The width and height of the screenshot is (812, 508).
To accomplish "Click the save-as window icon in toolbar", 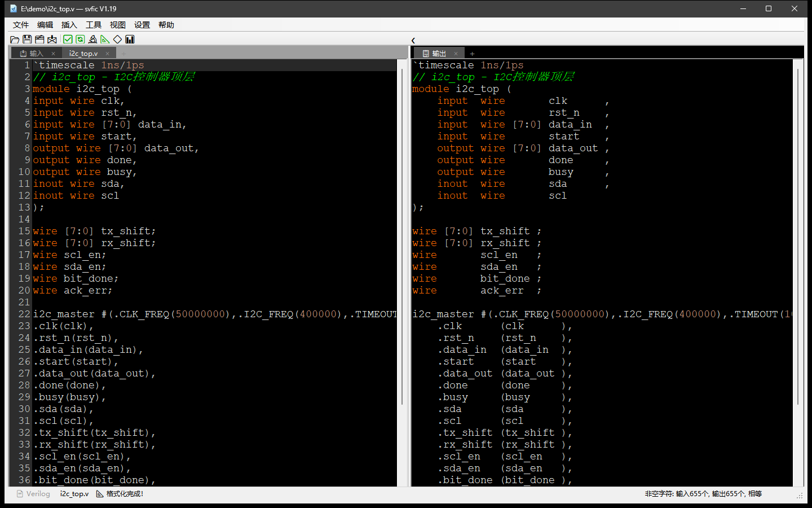I will 39,40.
